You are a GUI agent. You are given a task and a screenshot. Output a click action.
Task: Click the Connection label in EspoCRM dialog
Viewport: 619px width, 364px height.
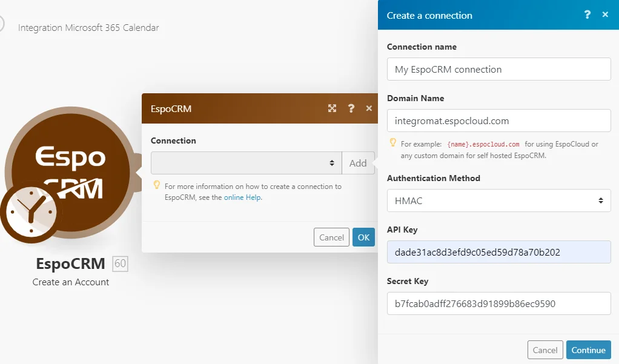coord(173,141)
